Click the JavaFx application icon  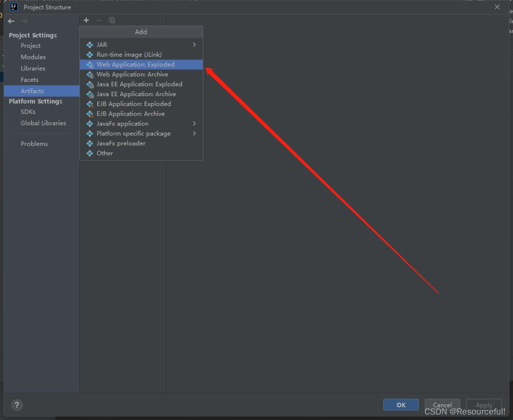pyautogui.click(x=90, y=124)
